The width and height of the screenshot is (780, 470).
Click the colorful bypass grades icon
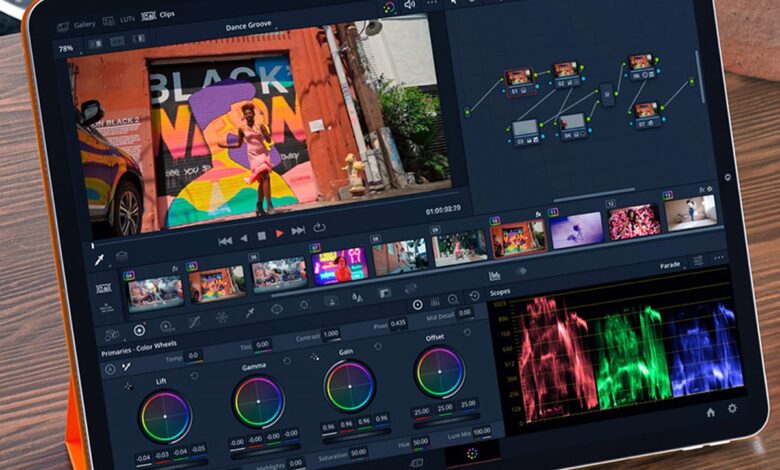click(x=389, y=7)
